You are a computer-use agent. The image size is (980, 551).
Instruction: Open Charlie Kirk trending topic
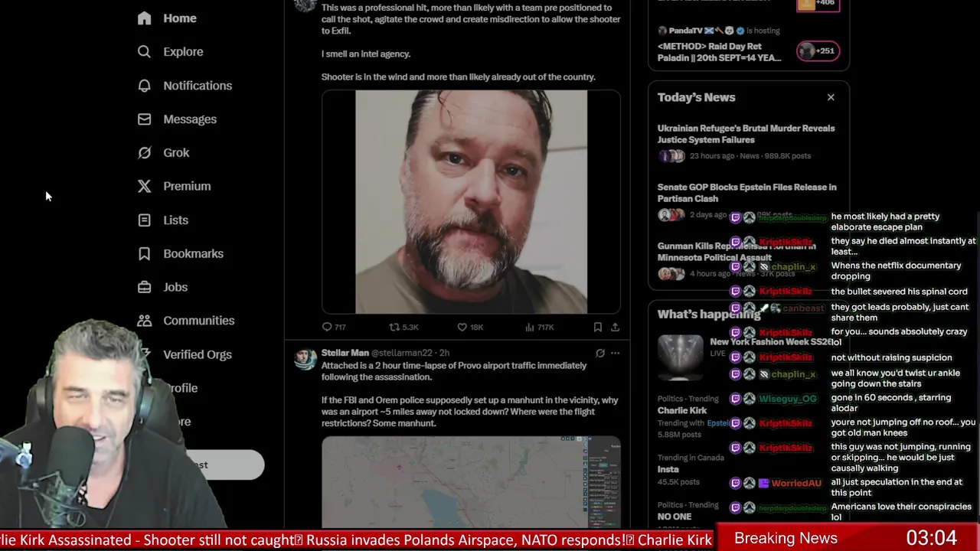(x=682, y=410)
